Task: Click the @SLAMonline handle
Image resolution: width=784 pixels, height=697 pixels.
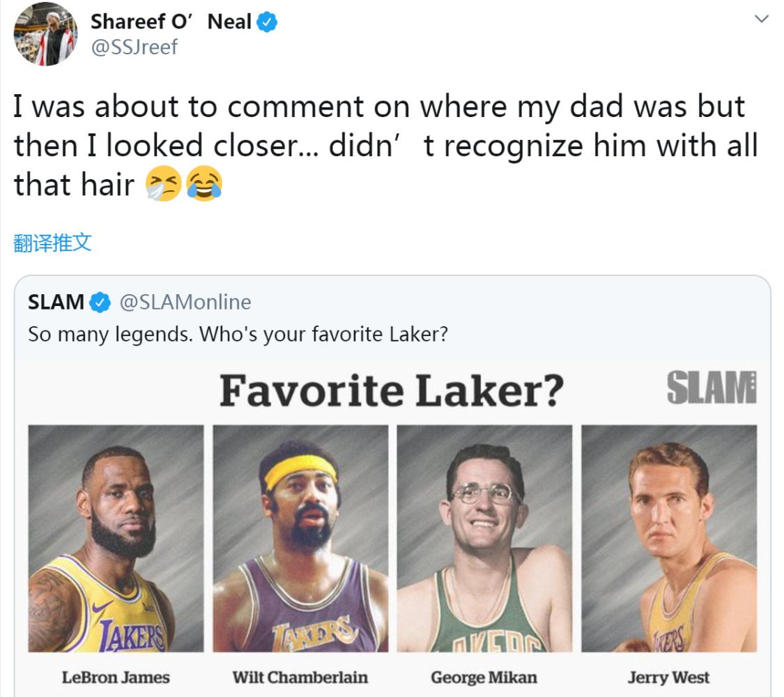Action: click(185, 302)
